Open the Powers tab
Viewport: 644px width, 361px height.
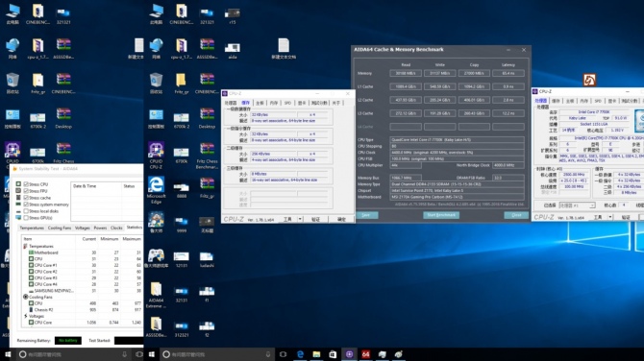tap(100, 228)
